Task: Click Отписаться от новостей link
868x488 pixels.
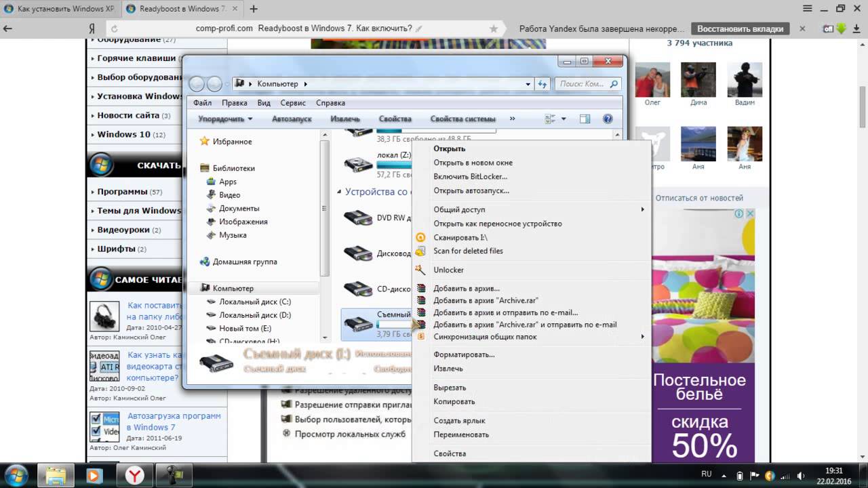Action: pyautogui.click(x=699, y=198)
